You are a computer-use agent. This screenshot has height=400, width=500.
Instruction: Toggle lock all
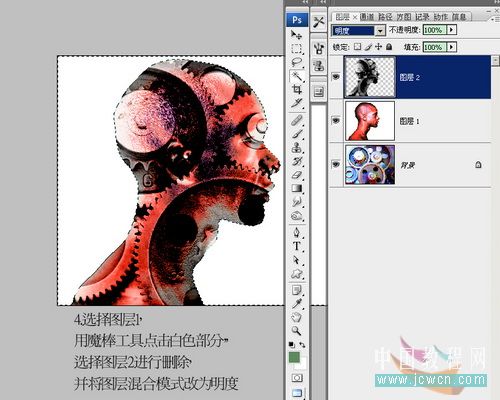click(389, 47)
